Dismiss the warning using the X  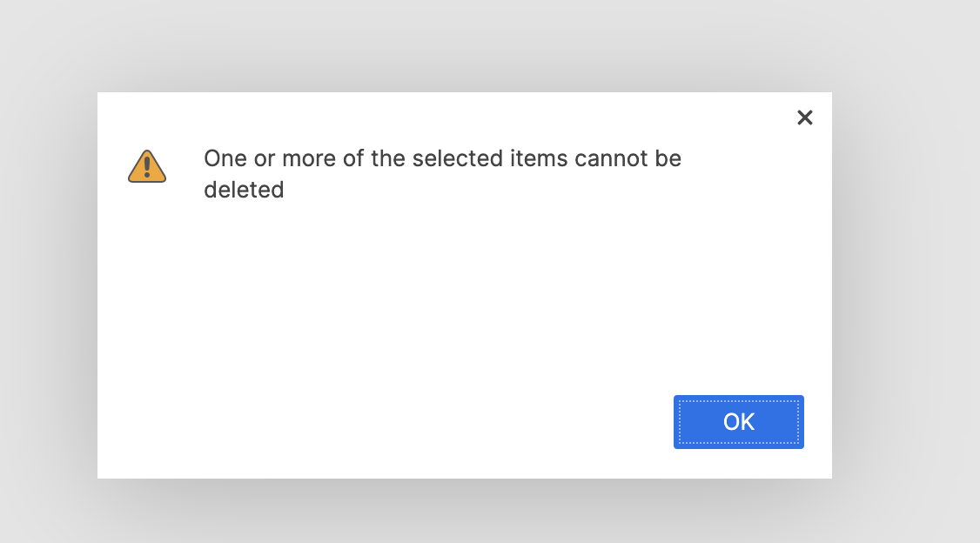pyautogui.click(x=805, y=117)
